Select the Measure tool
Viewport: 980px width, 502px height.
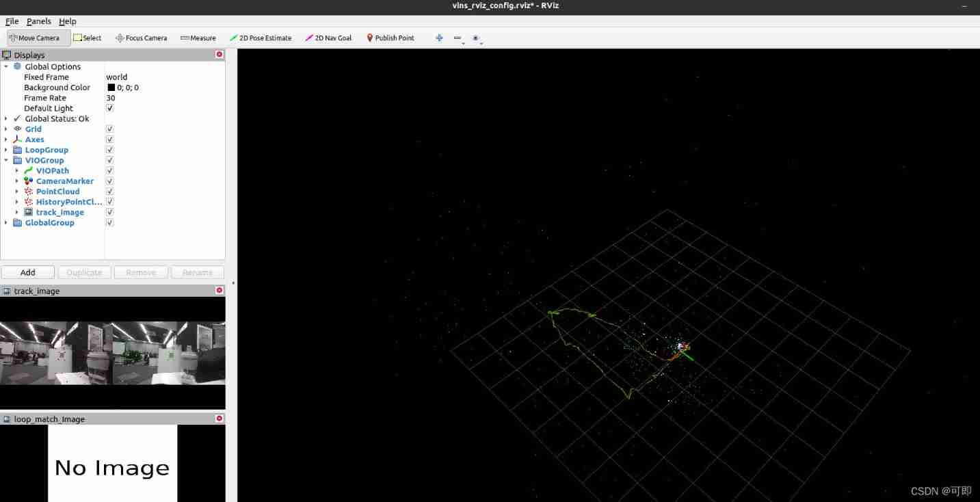pyautogui.click(x=198, y=38)
